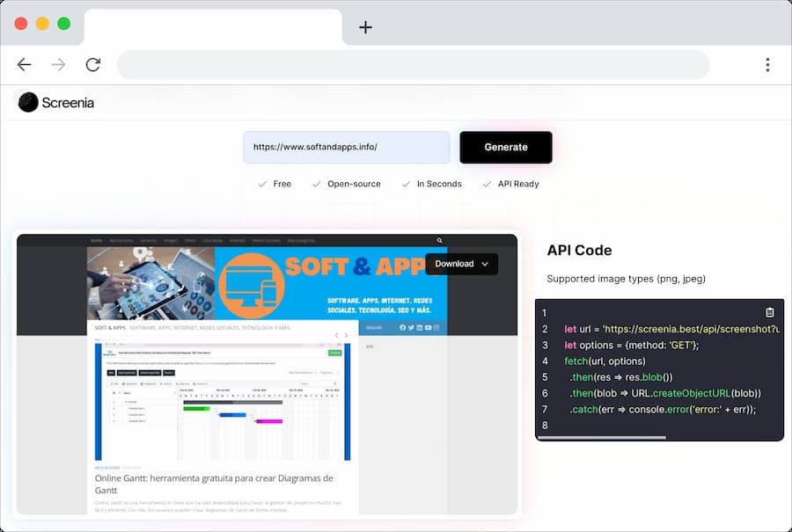Click the code line ".then(res ⇒ res.blob())"
The width and height of the screenshot is (792, 532).
[x=620, y=377]
